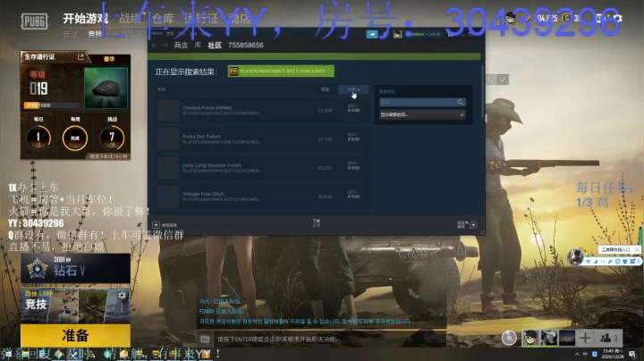Click the Polka Dot T-shirt item thumbnail
Viewport: 644px width, 361px height.
pyautogui.click(x=168, y=139)
